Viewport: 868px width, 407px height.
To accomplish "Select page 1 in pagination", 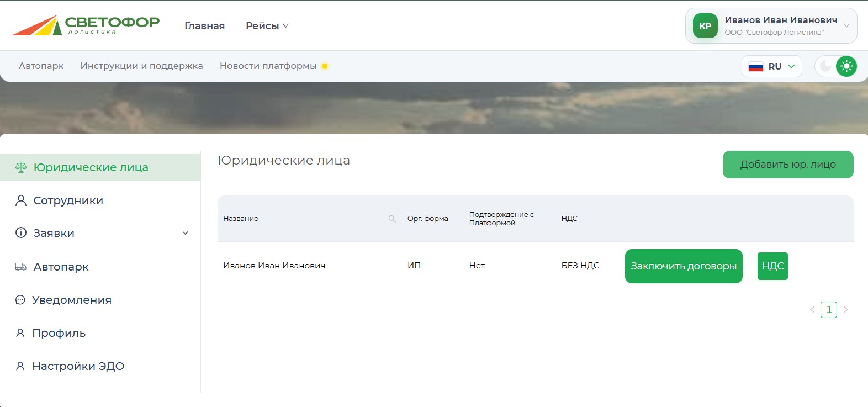I will point(829,310).
